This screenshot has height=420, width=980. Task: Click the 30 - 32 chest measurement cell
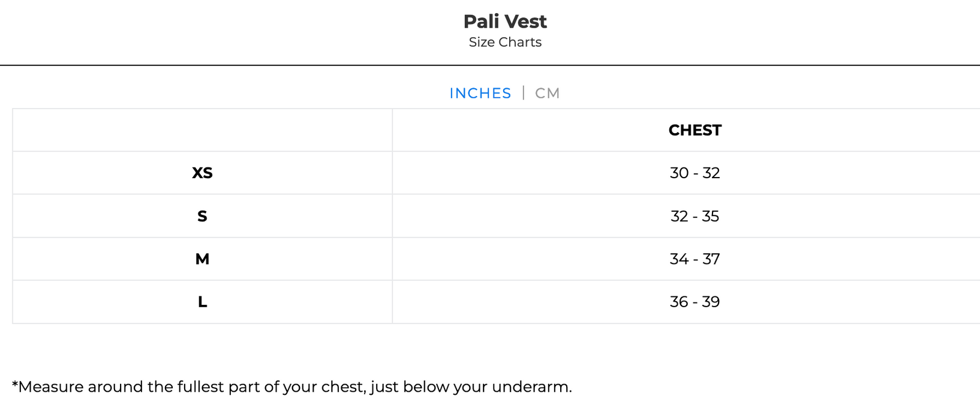click(695, 173)
